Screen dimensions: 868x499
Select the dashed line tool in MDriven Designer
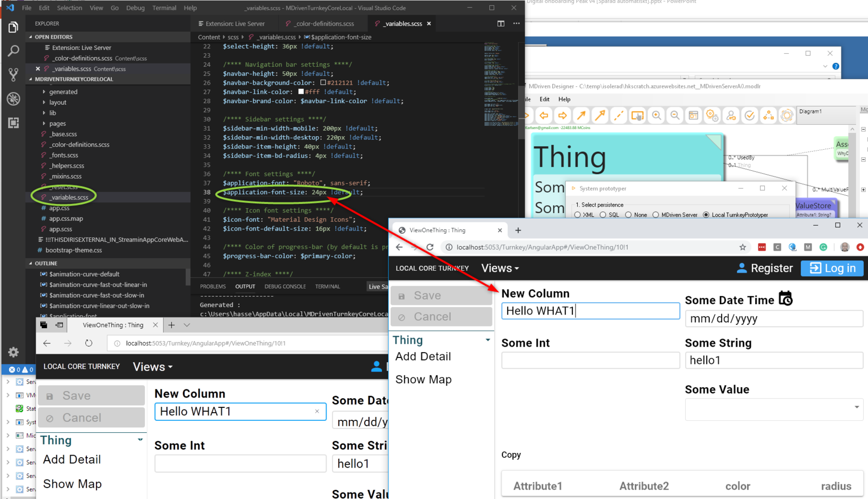click(618, 116)
